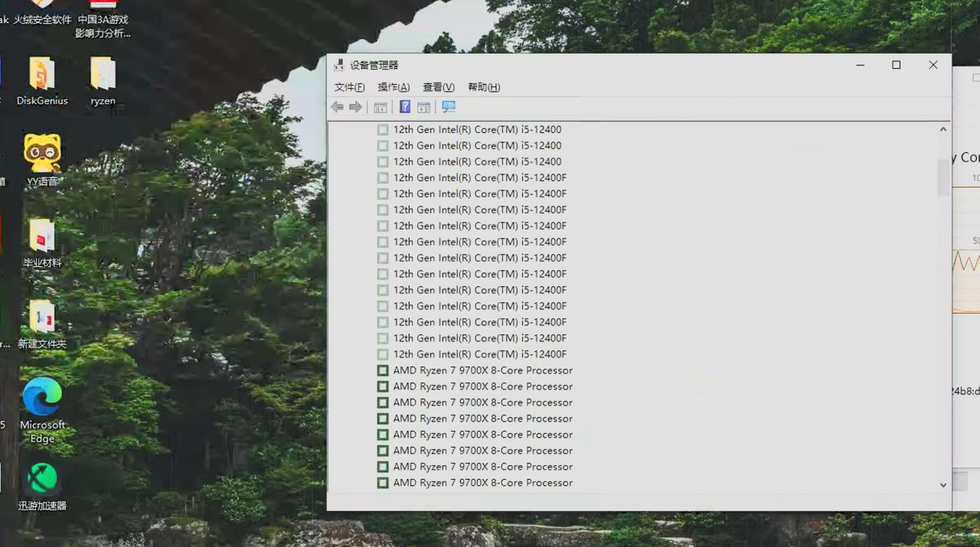Minimize the 设备管理器 window
The image size is (980, 547).
(x=861, y=65)
